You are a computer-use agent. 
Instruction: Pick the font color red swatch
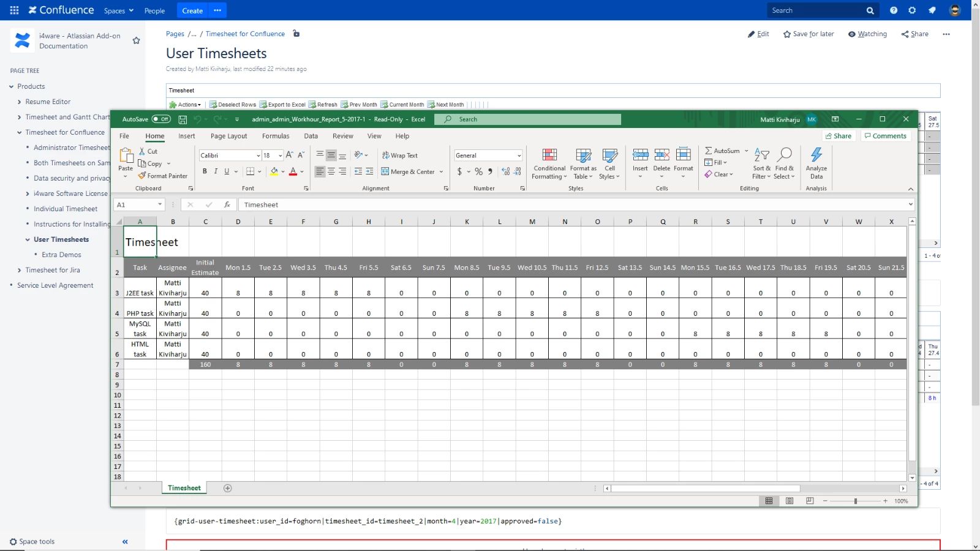pyautogui.click(x=293, y=171)
